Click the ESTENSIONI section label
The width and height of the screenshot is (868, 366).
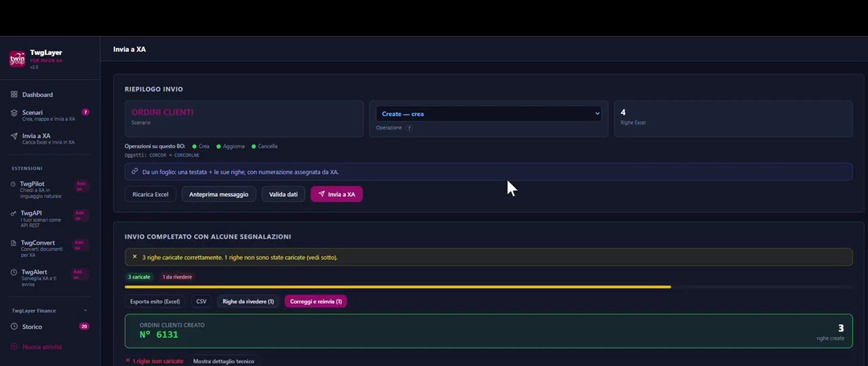click(27, 168)
